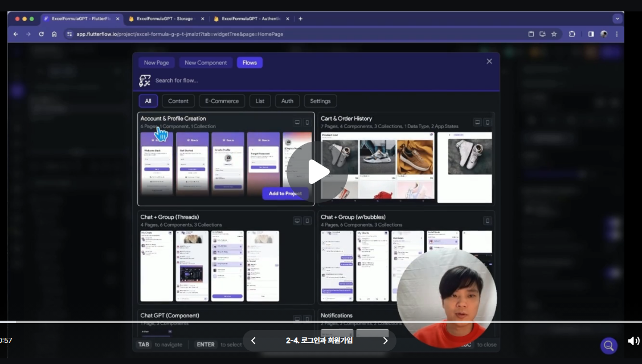Click browser forward arrow
The height and width of the screenshot is (364, 642).
click(28, 34)
